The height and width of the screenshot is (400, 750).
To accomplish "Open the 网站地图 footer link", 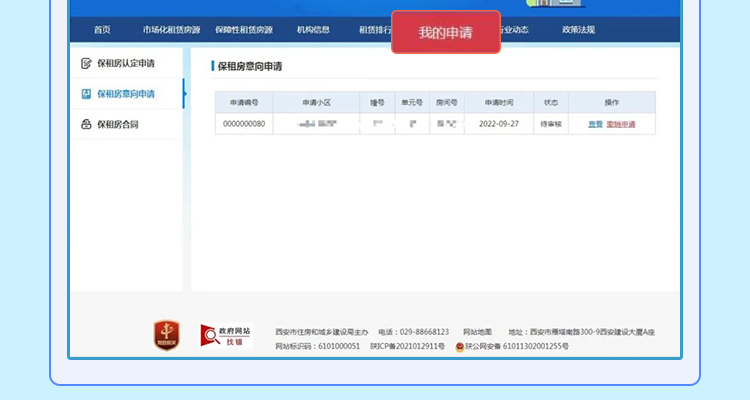I will tap(477, 332).
